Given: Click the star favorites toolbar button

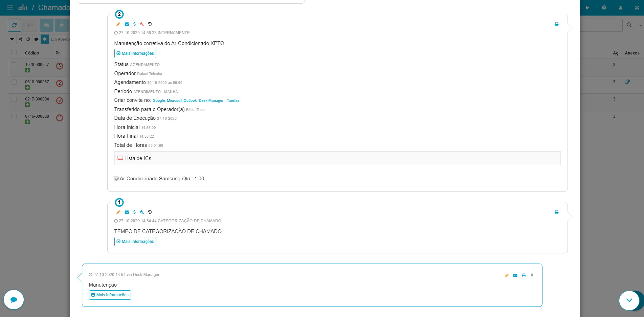Looking at the screenshot, I should (62, 25).
